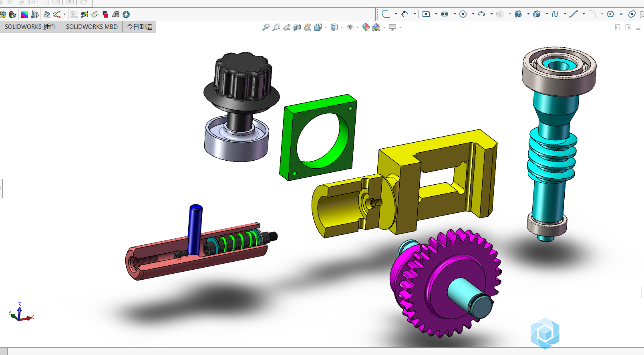
Task: Select the Zoom to Area tool
Action: coord(276,27)
